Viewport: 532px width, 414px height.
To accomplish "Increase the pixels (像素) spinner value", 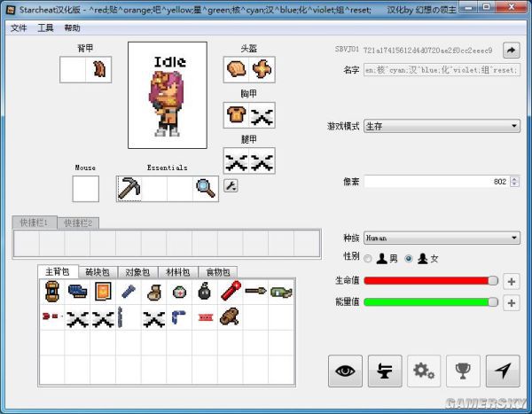I will [514, 179].
